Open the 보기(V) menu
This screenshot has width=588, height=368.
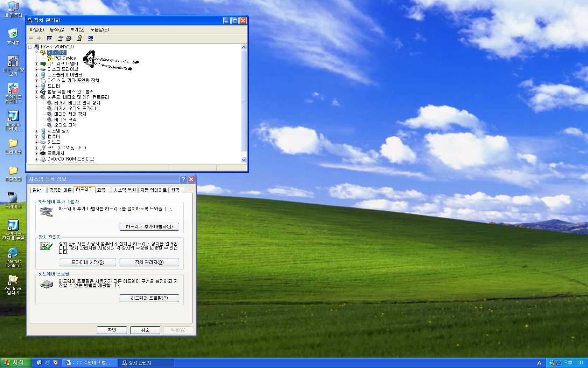tap(77, 29)
